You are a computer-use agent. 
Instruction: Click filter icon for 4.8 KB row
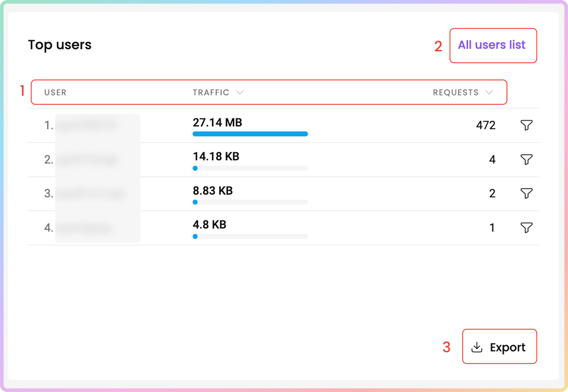pyautogui.click(x=526, y=228)
